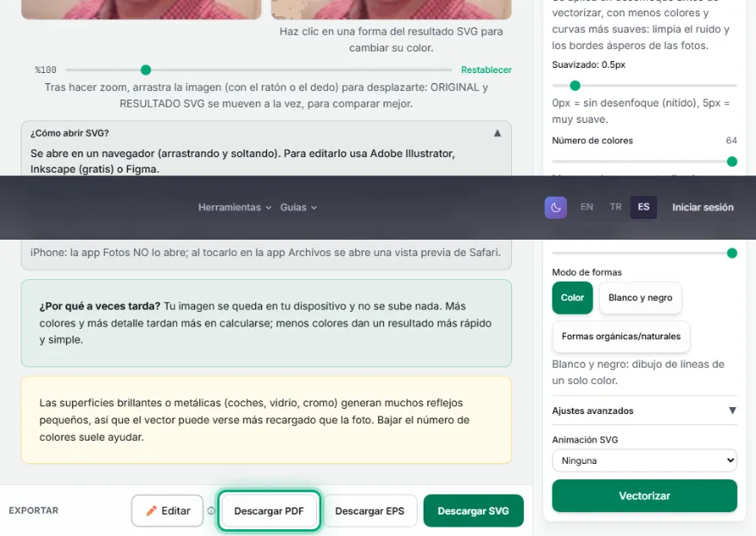Click the Restablecer zoom link
Screen dimensions: 756x536
486,70
